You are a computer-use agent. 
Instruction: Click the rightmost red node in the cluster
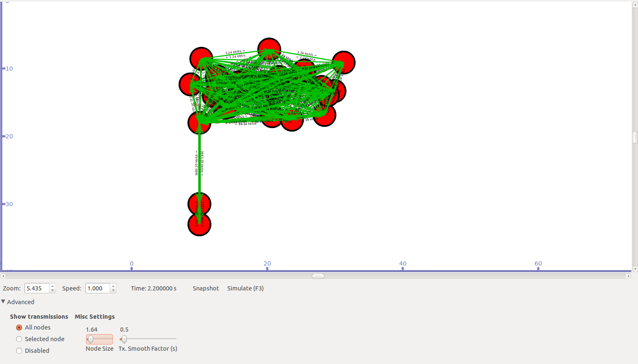pyautogui.click(x=344, y=62)
